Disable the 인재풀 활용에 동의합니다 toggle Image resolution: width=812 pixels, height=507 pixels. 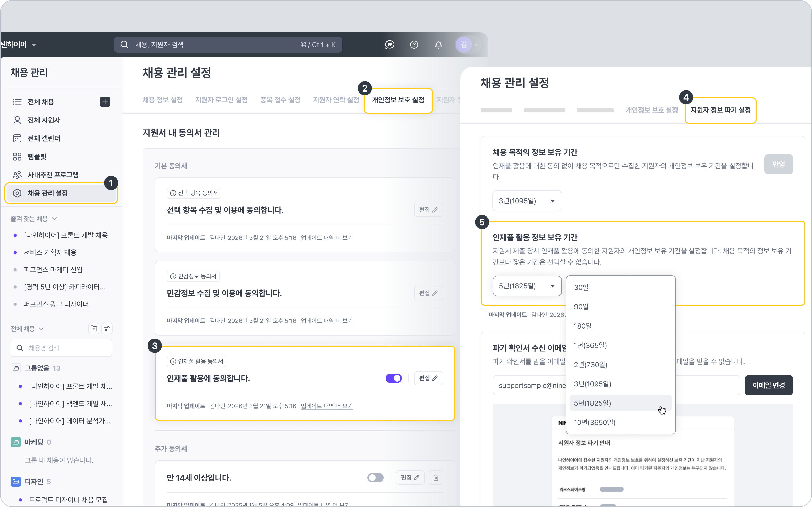click(394, 378)
